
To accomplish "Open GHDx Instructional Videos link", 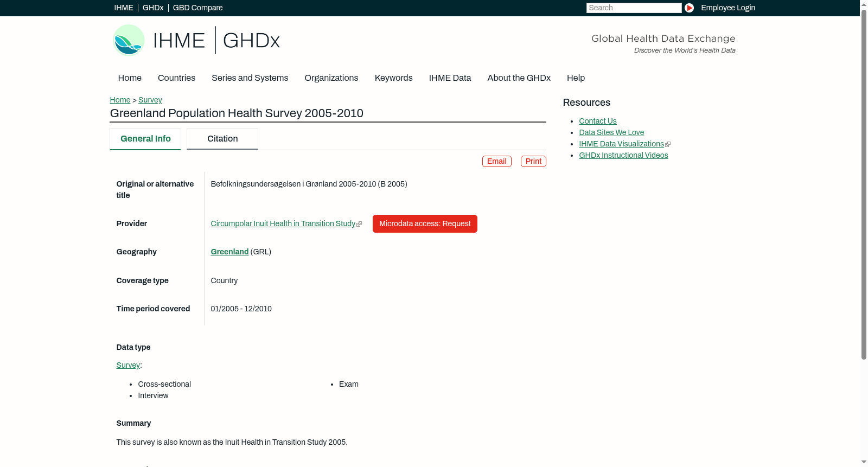I will tap(623, 156).
